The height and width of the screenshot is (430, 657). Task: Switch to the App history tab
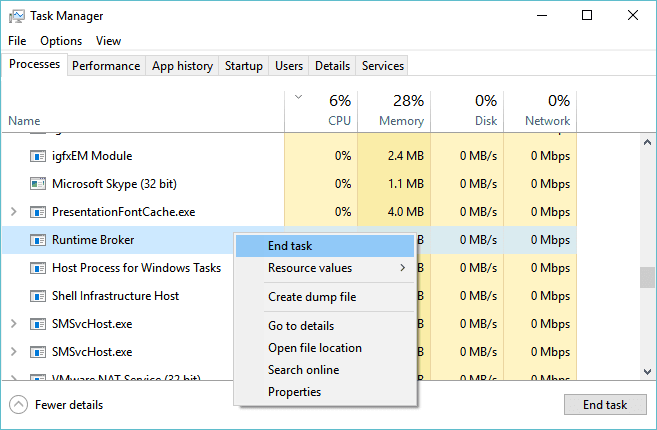[182, 66]
